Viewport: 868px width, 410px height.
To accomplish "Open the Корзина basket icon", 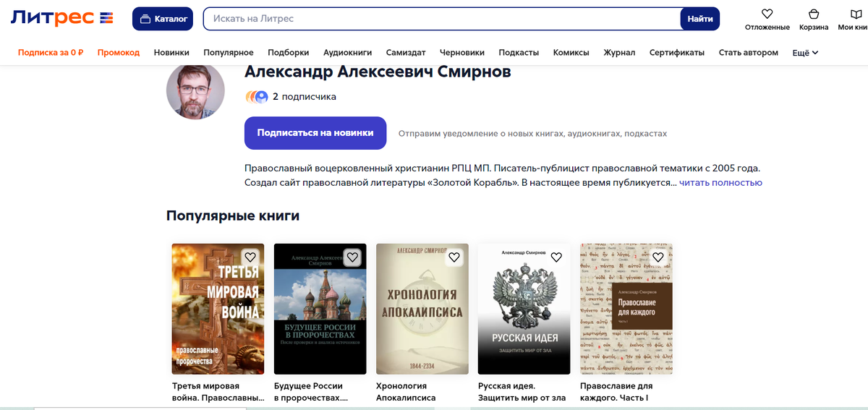I will click(x=814, y=14).
